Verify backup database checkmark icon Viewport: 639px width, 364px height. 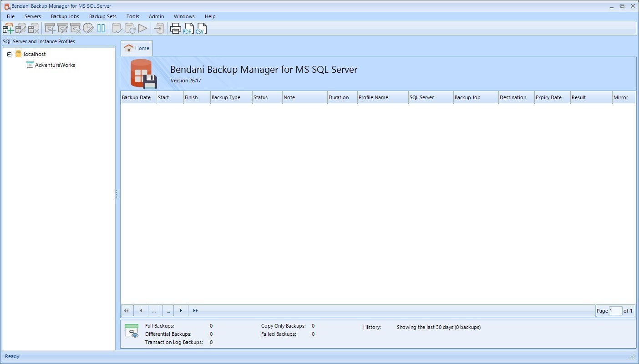117,28
